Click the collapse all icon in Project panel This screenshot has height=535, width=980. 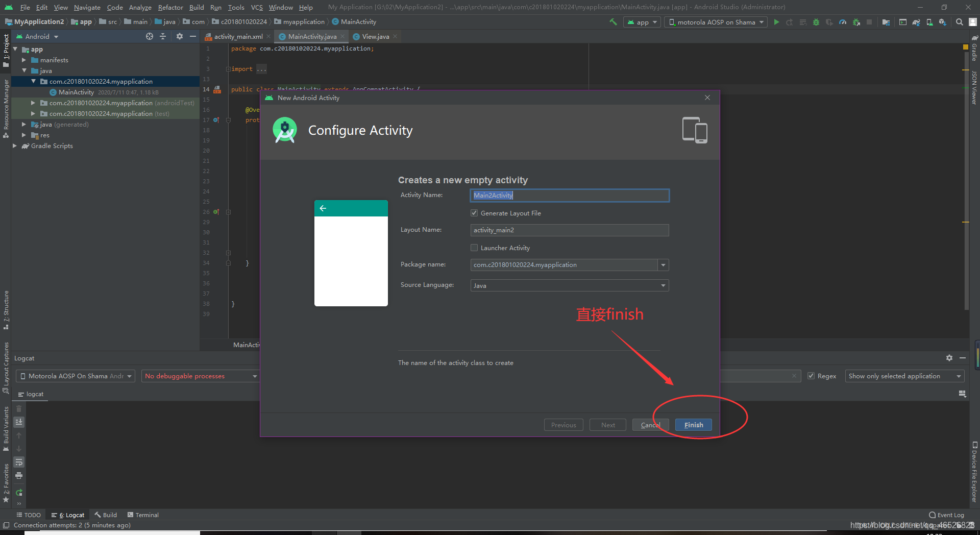(163, 36)
